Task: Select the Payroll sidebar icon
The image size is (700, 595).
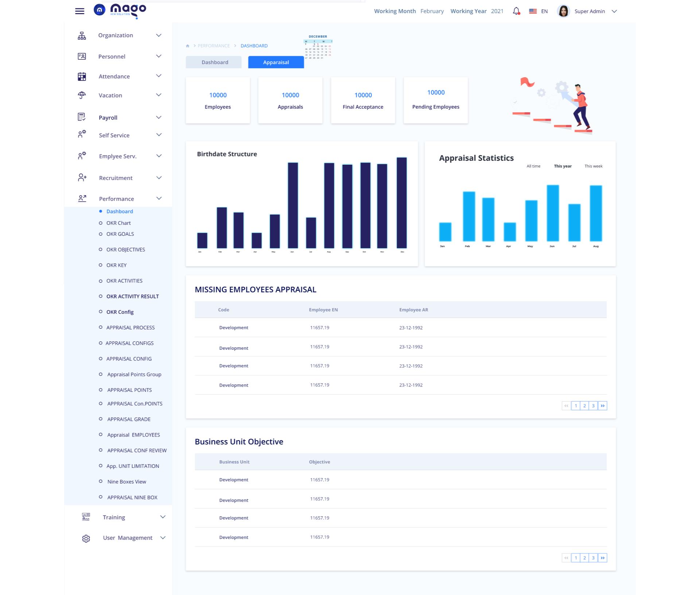Action: 82,117
